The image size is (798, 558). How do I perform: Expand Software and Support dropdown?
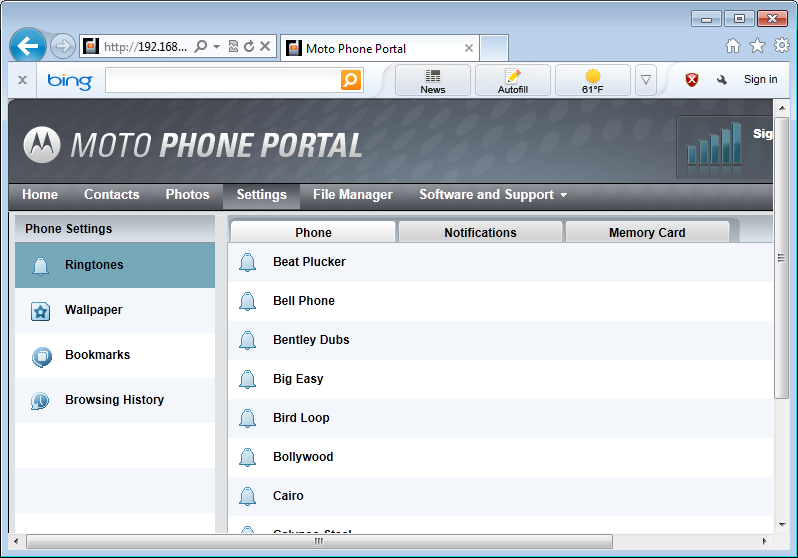pos(493,194)
